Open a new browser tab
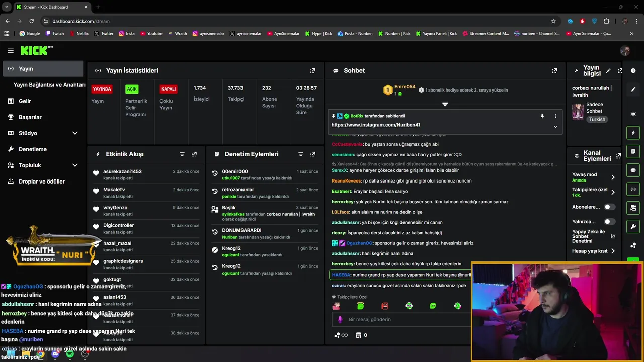 click(x=98, y=7)
